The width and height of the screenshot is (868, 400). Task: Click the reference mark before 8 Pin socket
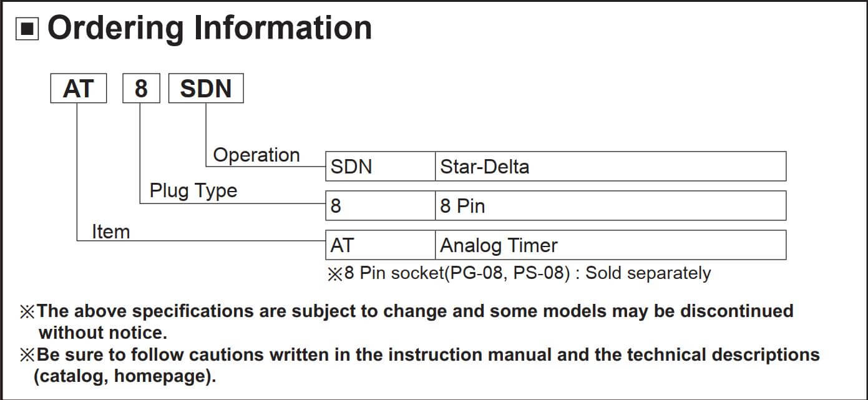[335, 274]
